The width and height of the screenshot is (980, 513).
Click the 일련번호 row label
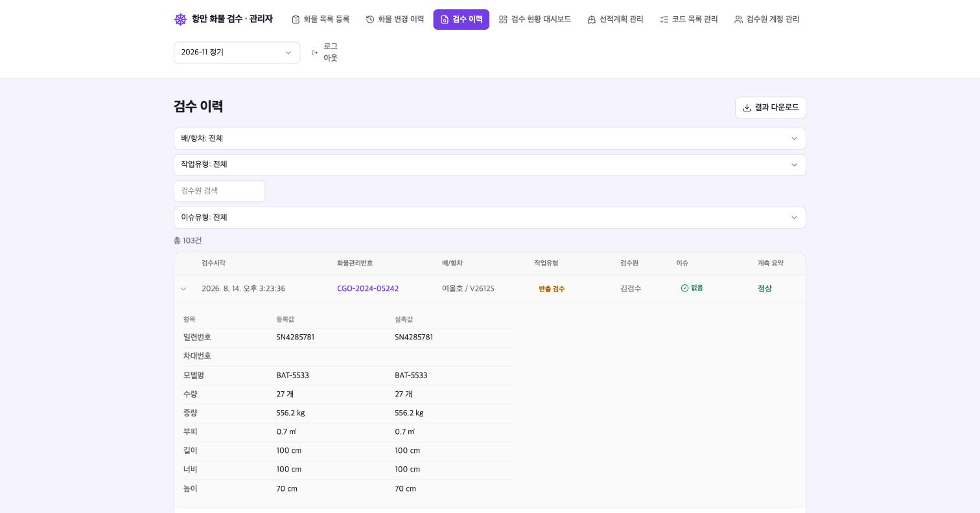point(197,337)
